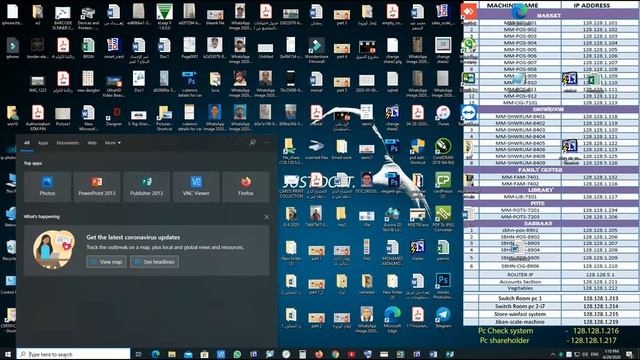Show hidden system tray icons
This screenshot has width=640, height=360.
553,354
